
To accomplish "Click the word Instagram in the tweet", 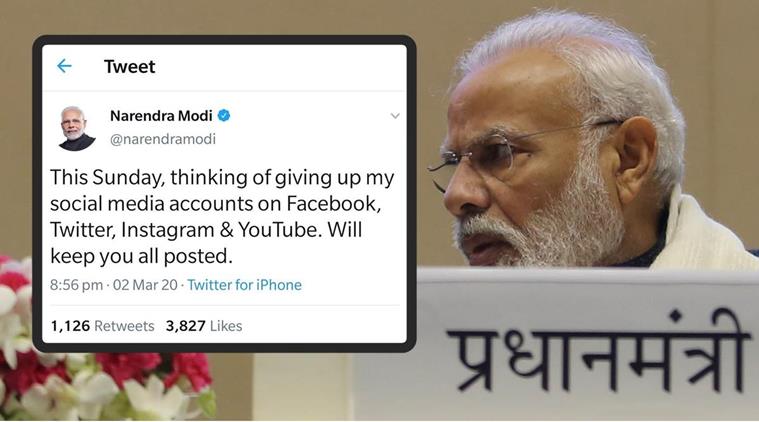I will [x=167, y=230].
